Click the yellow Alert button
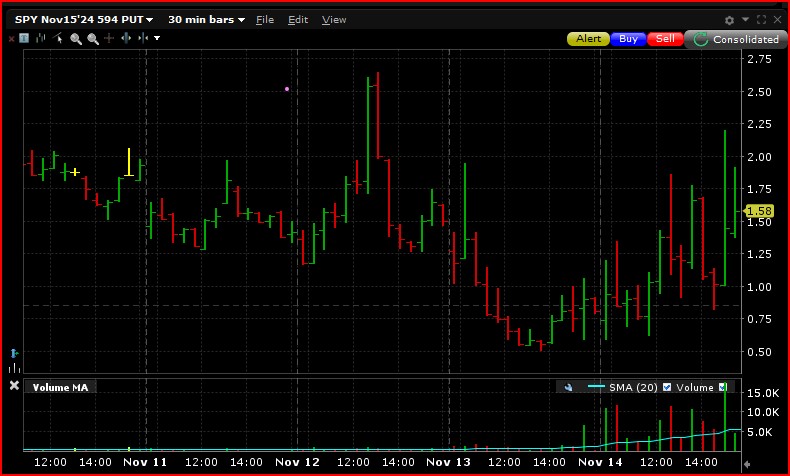The height and width of the screenshot is (476, 790). (588, 39)
